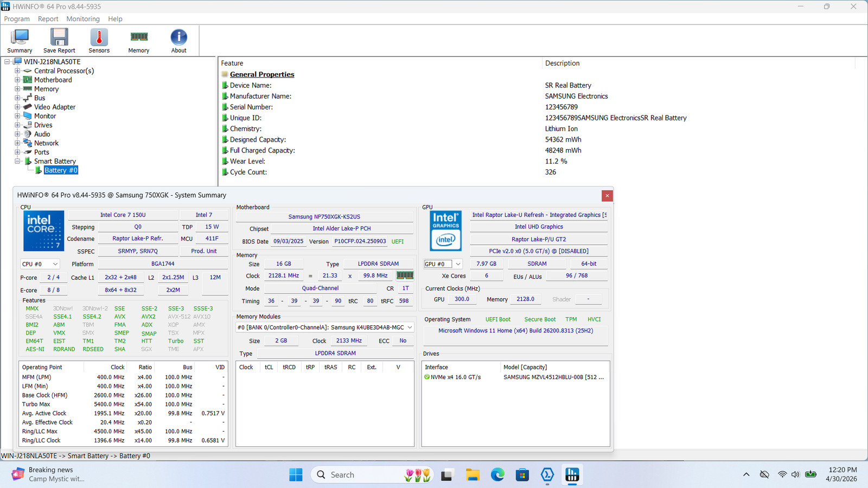Expand the Central Processor(s) node
868x488 pixels.
click(x=17, y=71)
